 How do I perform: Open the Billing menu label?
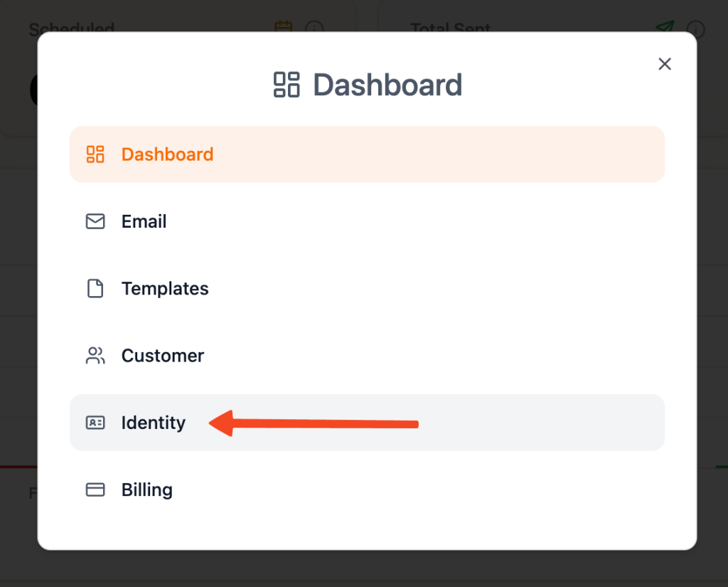(147, 490)
